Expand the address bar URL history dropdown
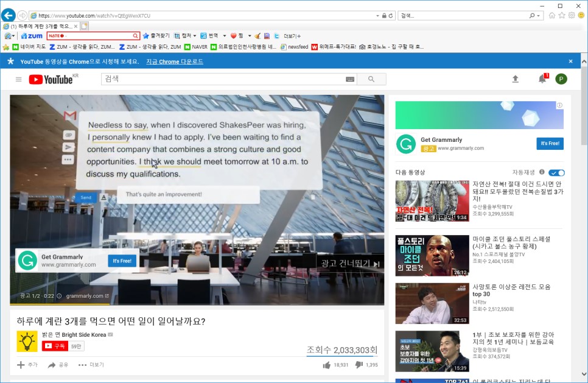Viewport: 588px width, 383px height. click(x=377, y=16)
